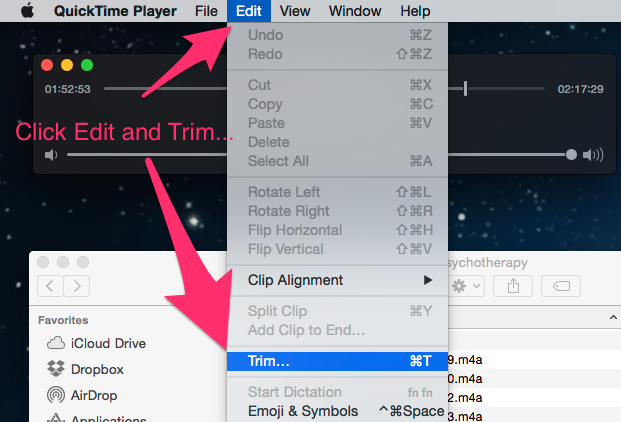The image size is (621, 422).
Task: Go back in the Finder window
Action: pyautogui.click(x=50, y=286)
